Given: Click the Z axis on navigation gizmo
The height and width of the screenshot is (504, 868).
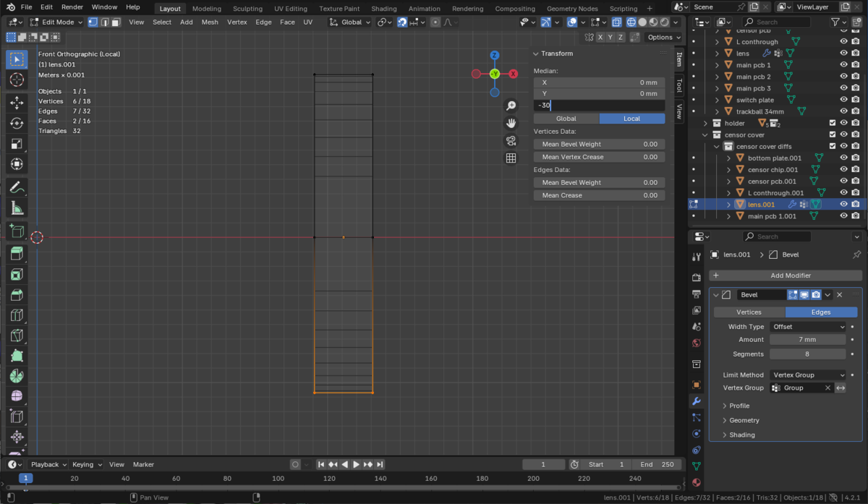Looking at the screenshot, I should tap(495, 55).
